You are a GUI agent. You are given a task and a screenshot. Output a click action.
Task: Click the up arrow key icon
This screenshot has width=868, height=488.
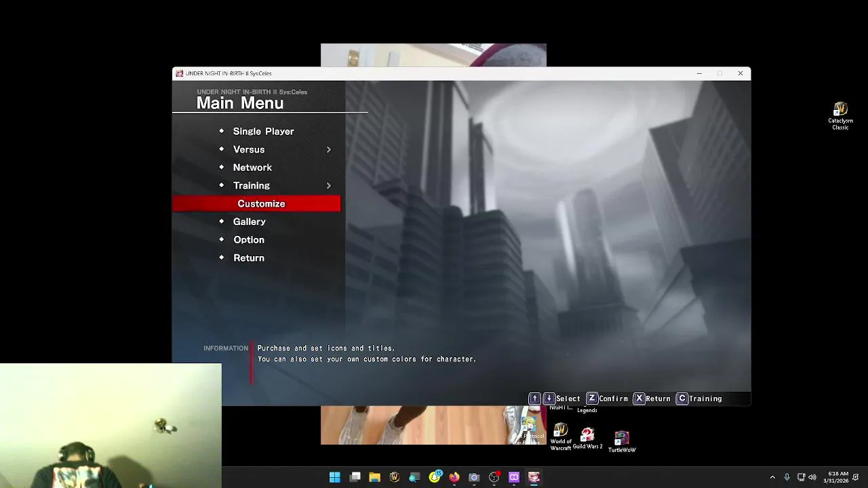pos(534,399)
